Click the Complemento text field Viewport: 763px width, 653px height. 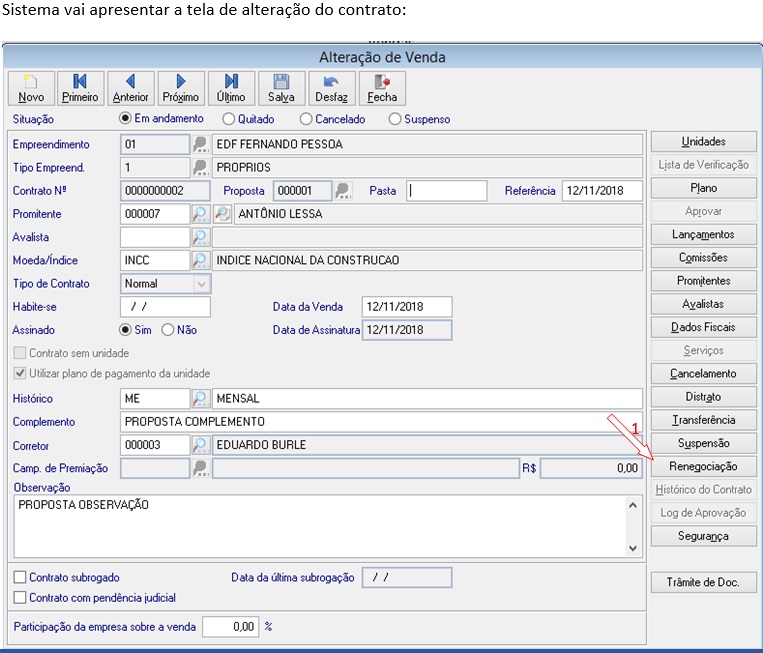[381, 422]
